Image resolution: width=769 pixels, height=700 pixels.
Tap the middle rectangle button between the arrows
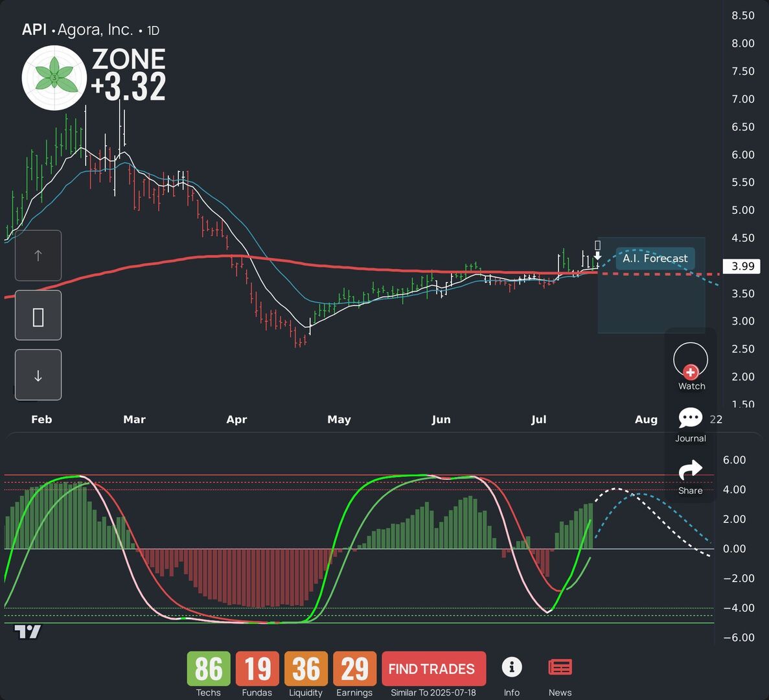[x=38, y=316]
